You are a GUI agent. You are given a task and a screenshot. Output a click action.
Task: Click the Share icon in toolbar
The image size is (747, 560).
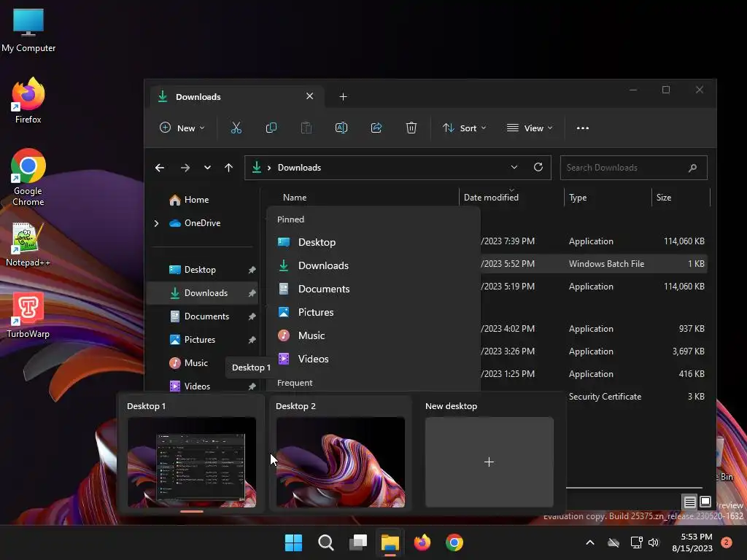pyautogui.click(x=376, y=128)
